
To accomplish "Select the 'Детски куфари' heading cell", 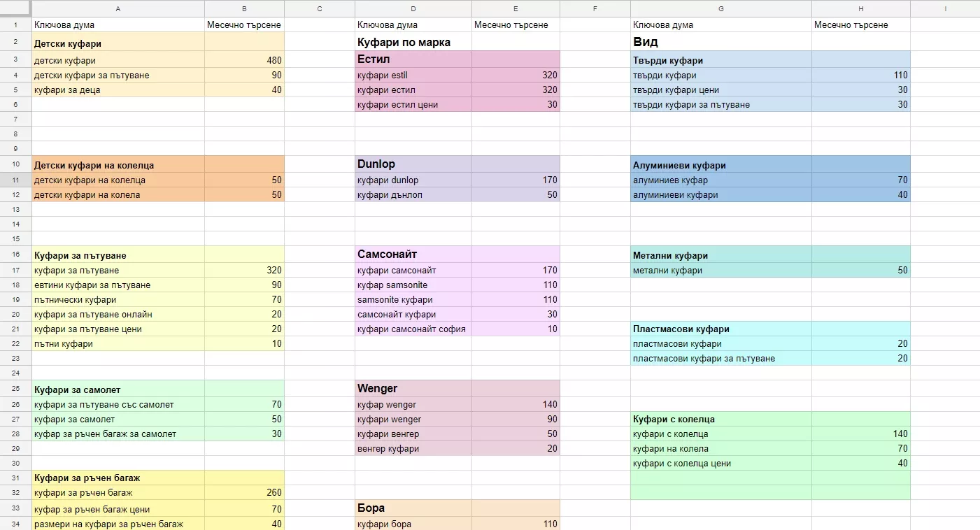I will pyautogui.click(x=118, y=42).
